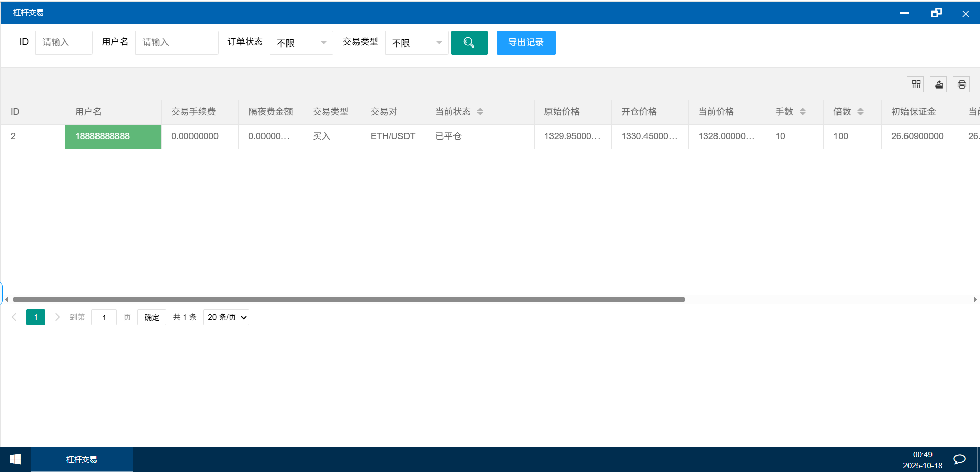Expand the 交易类型 dropdown
980x472 pixels.
tap(417, 43)
